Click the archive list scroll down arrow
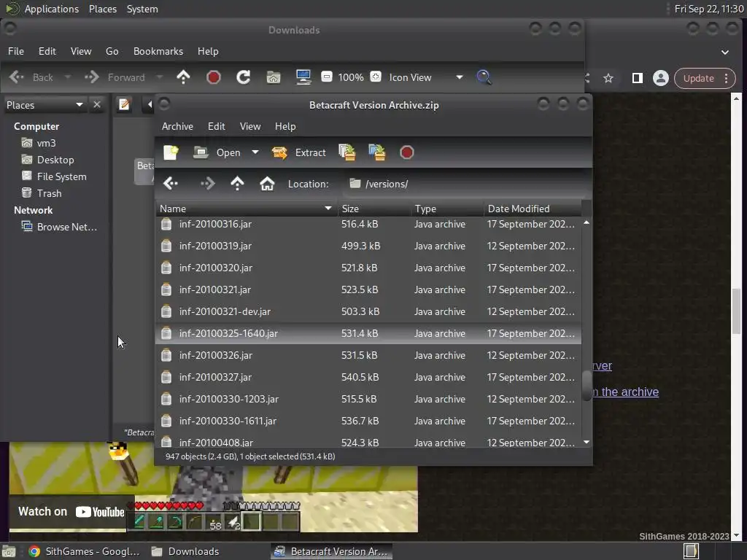Screen dimensions: 747x560 [x=587, y=442]
